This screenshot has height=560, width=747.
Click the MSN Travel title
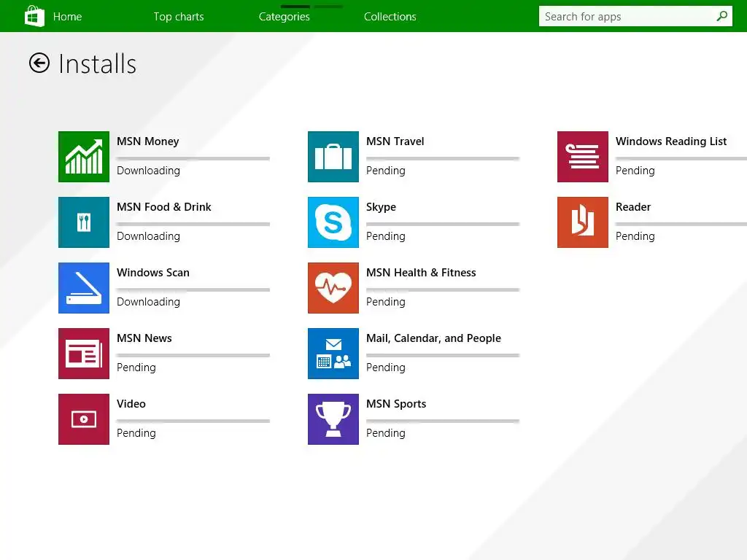(x=395, y=141)
